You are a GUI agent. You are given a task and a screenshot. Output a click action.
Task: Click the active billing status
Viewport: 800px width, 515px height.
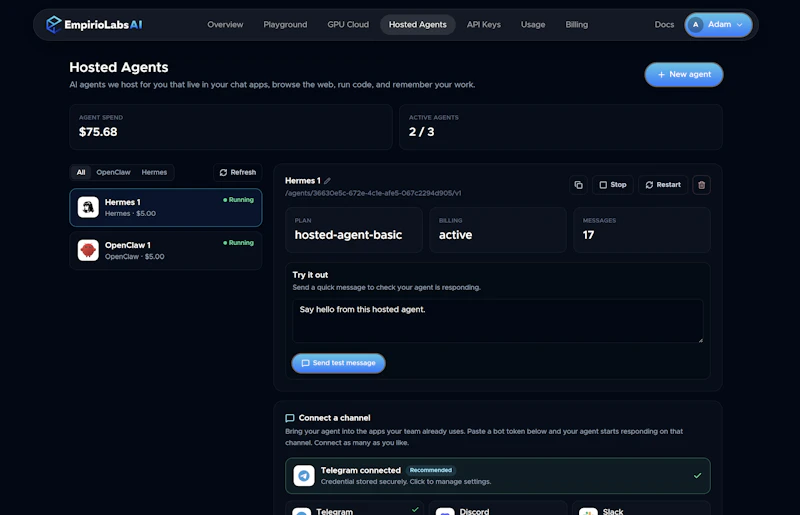click(x=455, y=235)
